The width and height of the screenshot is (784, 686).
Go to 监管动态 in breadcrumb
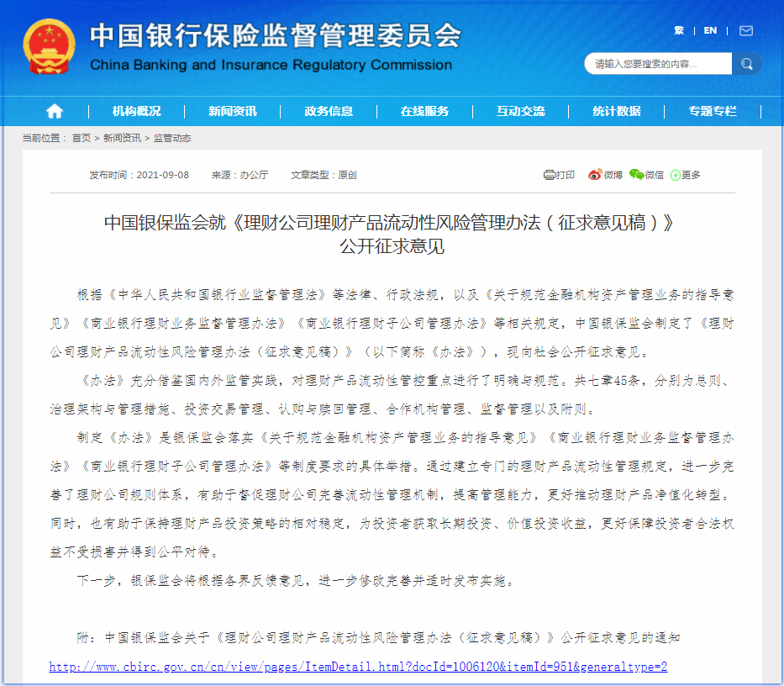coord(172,138)
